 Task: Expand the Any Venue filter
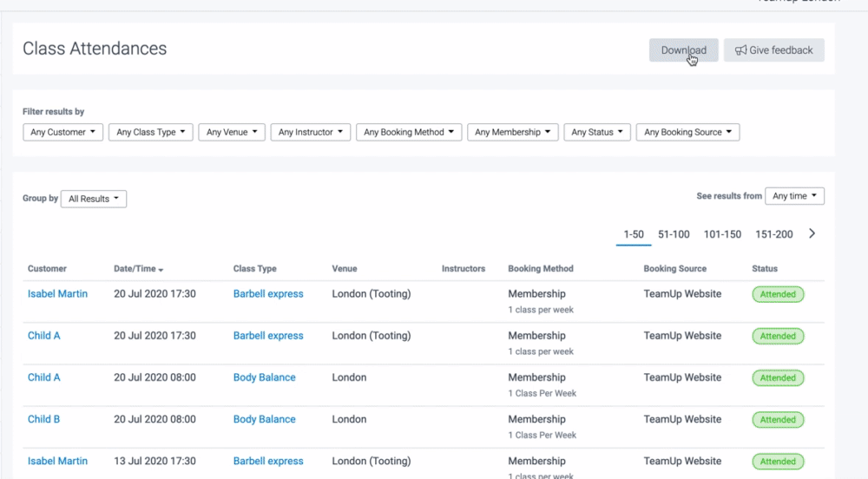(x=228, y=133)
